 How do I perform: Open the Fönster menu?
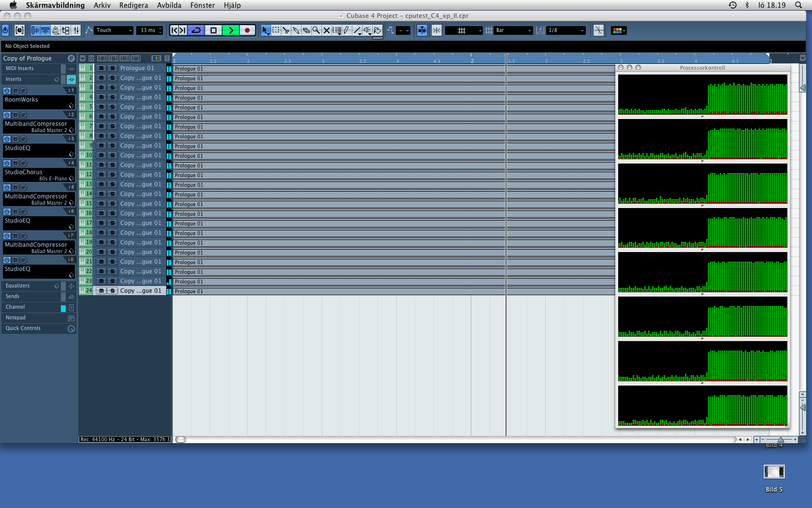pyautogui.click(x=203, y=5)
